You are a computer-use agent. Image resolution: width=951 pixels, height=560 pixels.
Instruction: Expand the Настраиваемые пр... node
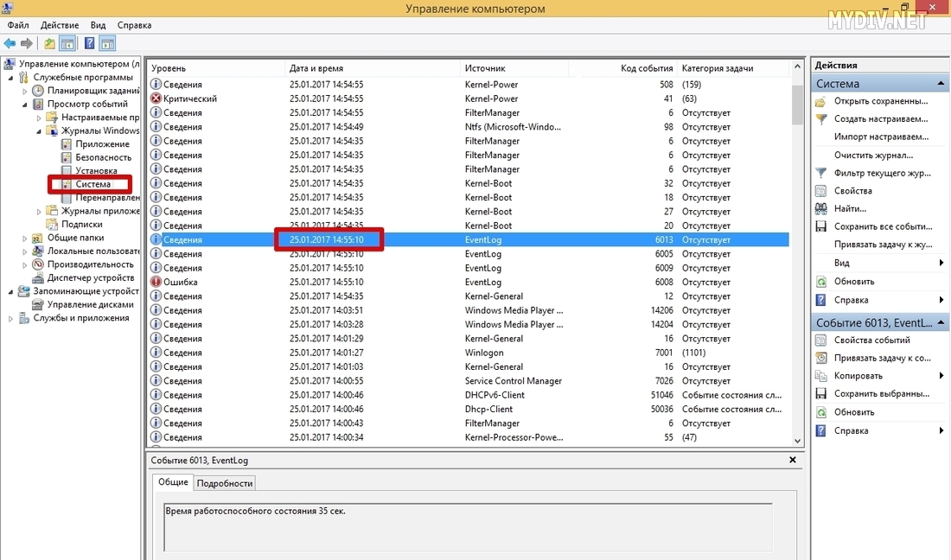[39, 118]
